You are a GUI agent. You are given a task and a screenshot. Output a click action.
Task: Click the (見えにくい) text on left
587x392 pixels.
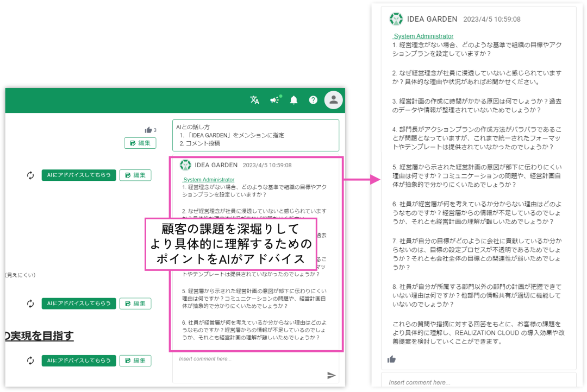(x=21, y=275)
